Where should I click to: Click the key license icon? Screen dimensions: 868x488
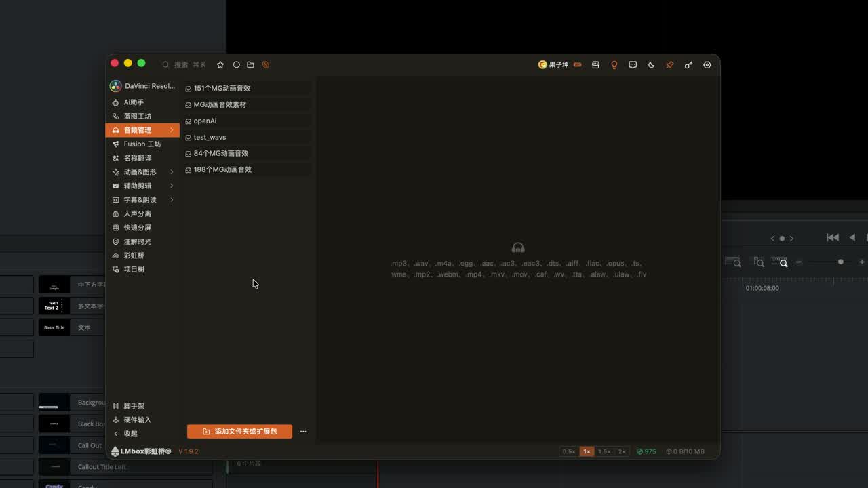click(x=688, y=65)
